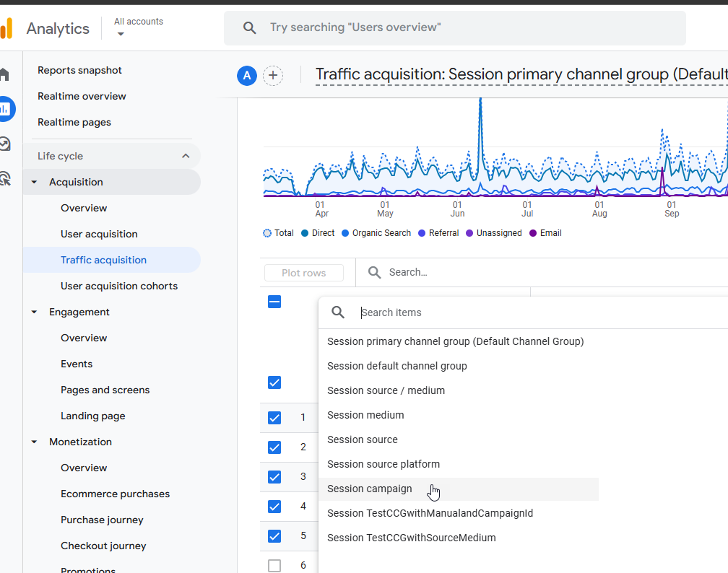Uncheck the Total row checkbox above row 1
This screenshot has width=728, height=573.
tap(274, 382)
